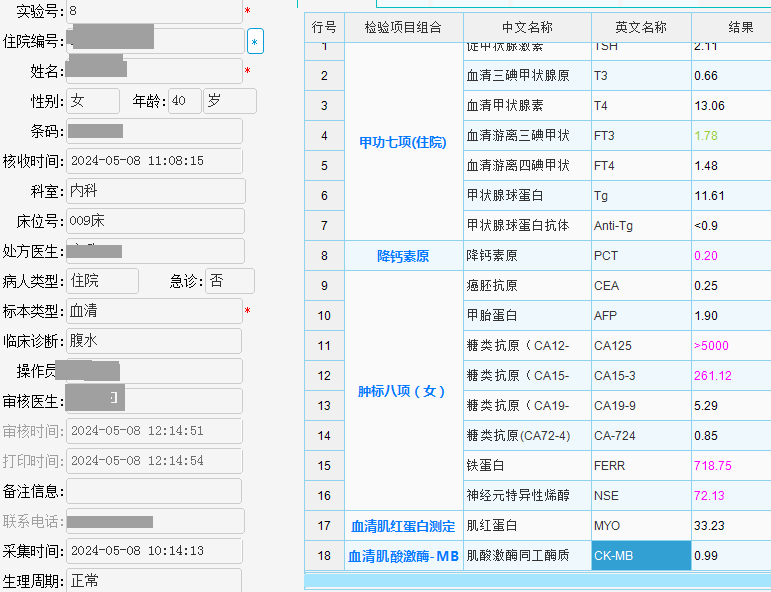The height and width of the screenshot is (592, 771).
Task: Click the 核收时间 date-time field
Action: 154,161
